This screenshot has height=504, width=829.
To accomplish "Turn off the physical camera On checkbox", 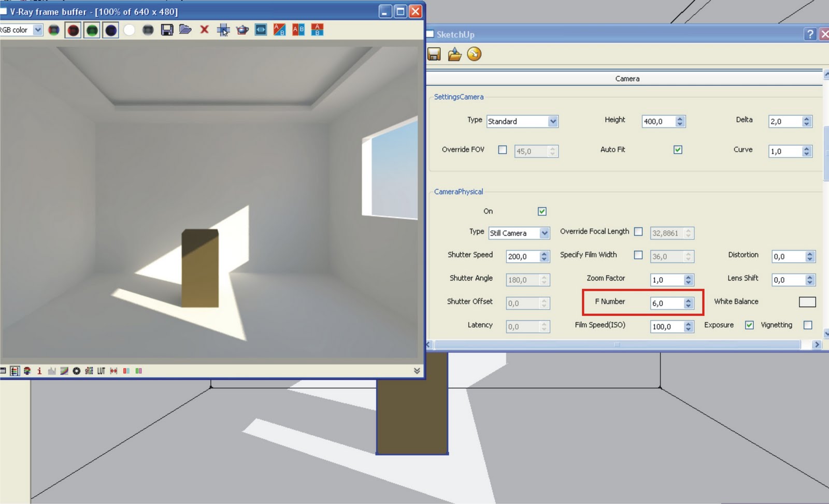I will click(542, 211).
